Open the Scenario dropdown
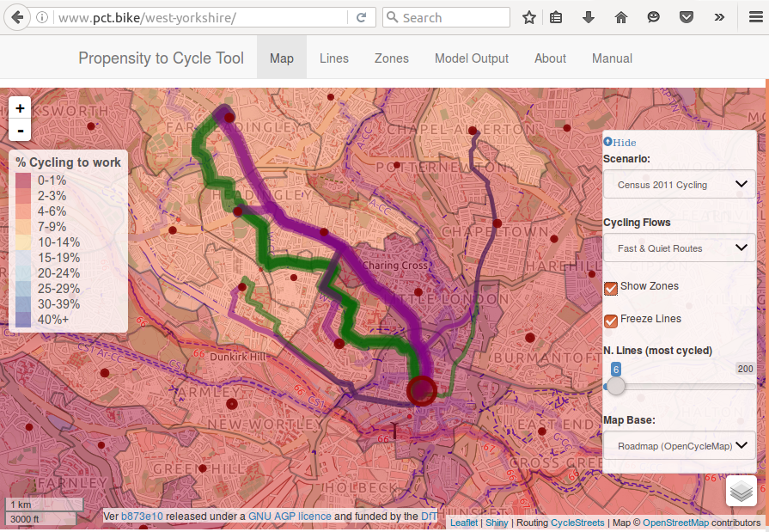Screen dimensions: 769x532 coord(679,185)
